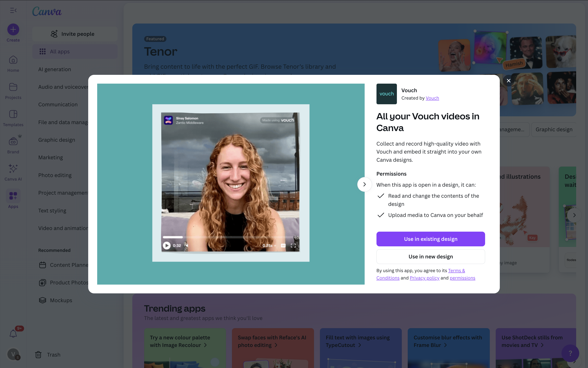Show next preview image in dialog

[364, 184]
